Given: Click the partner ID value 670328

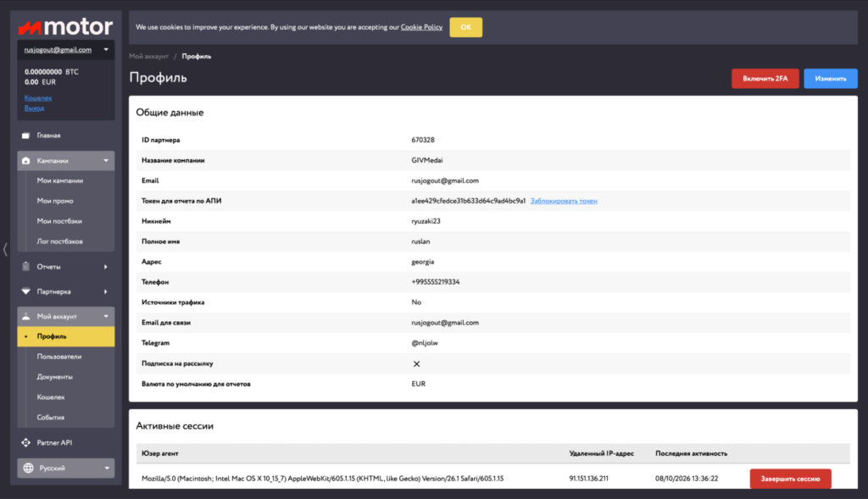Looking at the screenshot, I should click(423, 140).
